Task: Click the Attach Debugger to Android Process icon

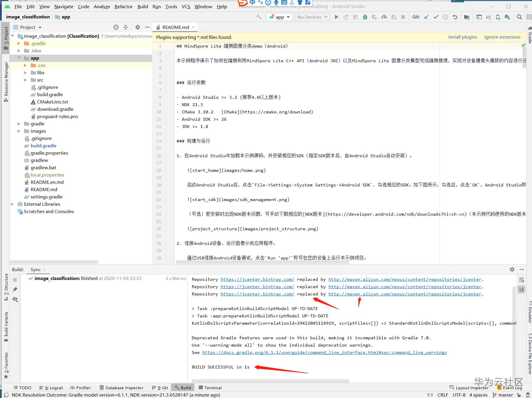Action: tap(394, 17)
